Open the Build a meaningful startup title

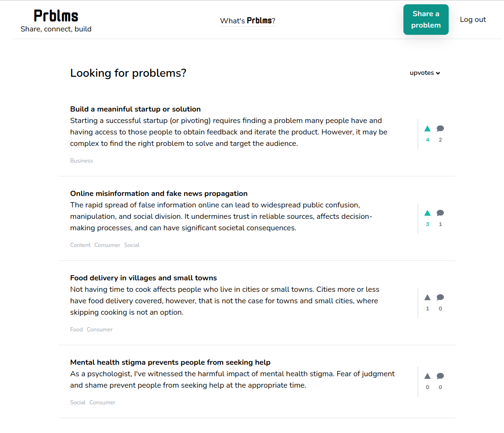point(135,109)
